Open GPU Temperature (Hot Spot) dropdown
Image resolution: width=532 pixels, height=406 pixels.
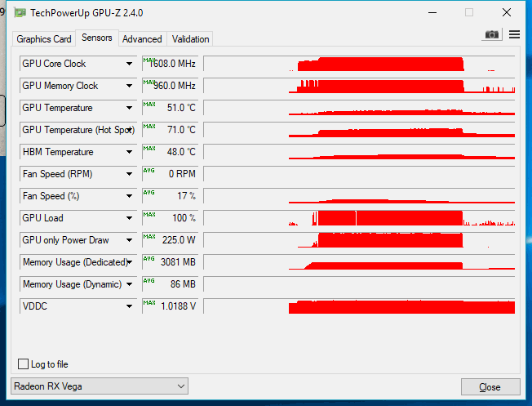tap(129, 130)
